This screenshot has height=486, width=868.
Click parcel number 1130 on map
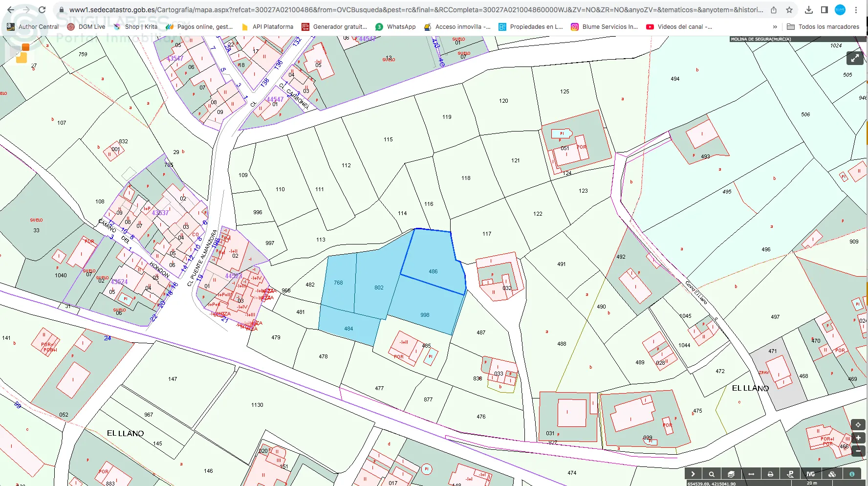pyautogui.click(x=257, y=405)
